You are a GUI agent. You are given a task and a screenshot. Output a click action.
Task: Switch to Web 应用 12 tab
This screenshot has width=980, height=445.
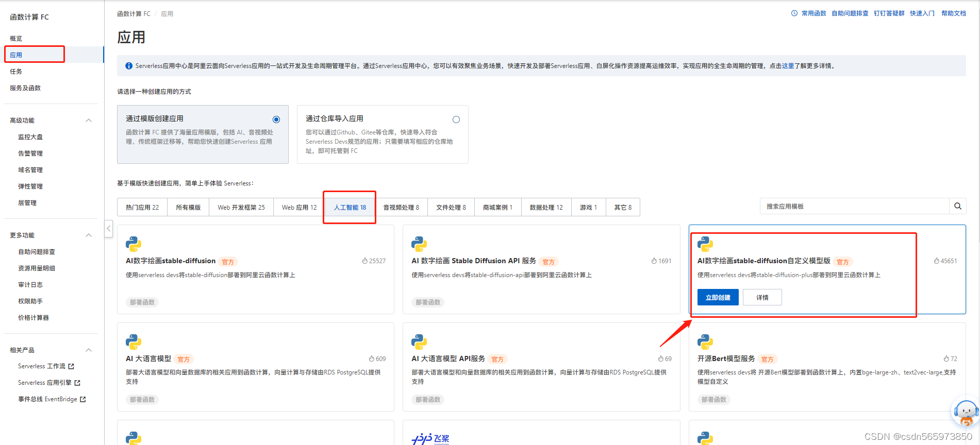point(300,207)
